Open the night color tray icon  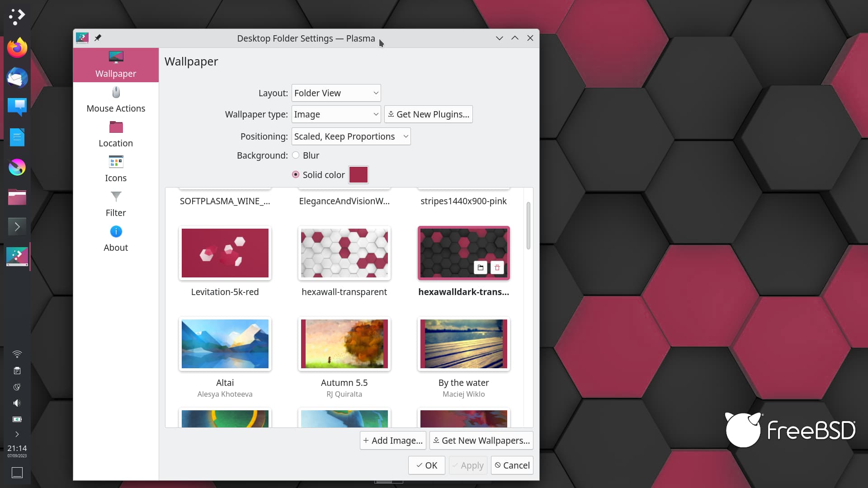pos(17,387)
